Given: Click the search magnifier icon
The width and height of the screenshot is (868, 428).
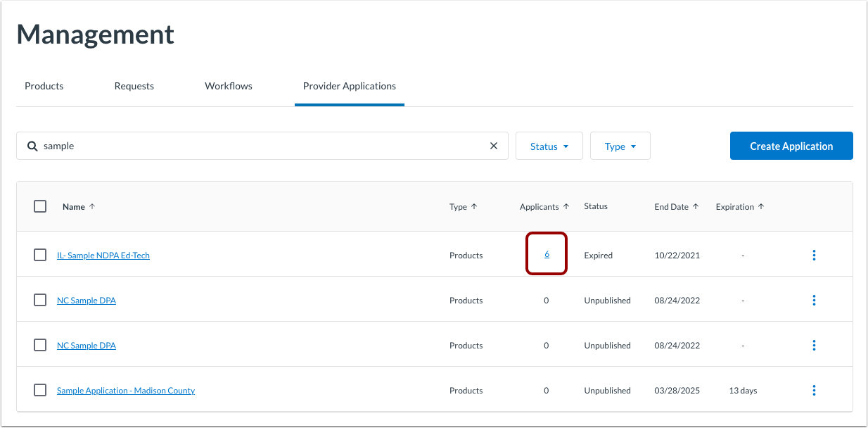Looking at the screenshot, I should (x=32, y=146).
